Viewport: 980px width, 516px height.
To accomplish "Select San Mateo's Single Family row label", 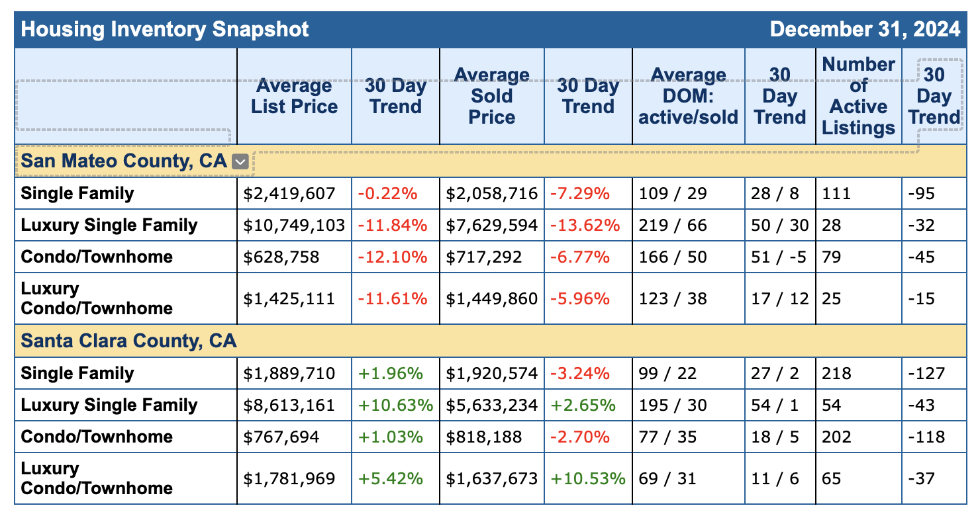I will pos(77,194).
